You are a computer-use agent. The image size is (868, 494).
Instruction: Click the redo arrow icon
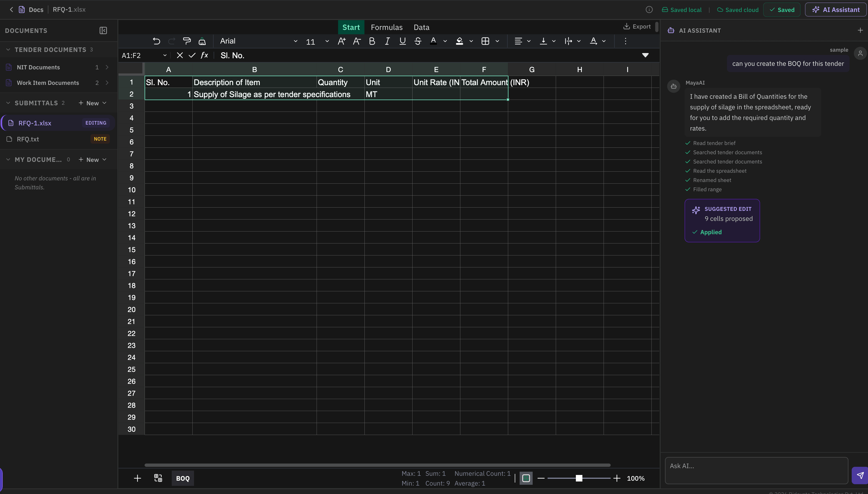(x=171, y=41)
